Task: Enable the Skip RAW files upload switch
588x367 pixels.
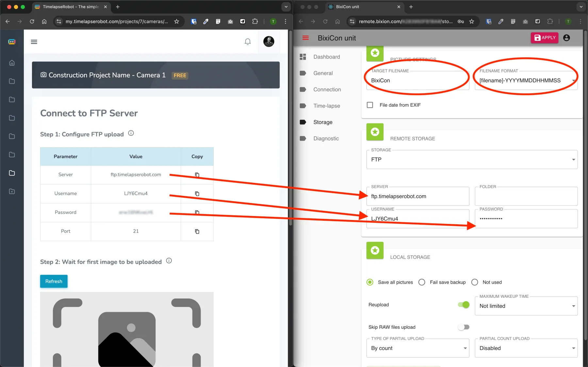Action: [x=464, y=327]
